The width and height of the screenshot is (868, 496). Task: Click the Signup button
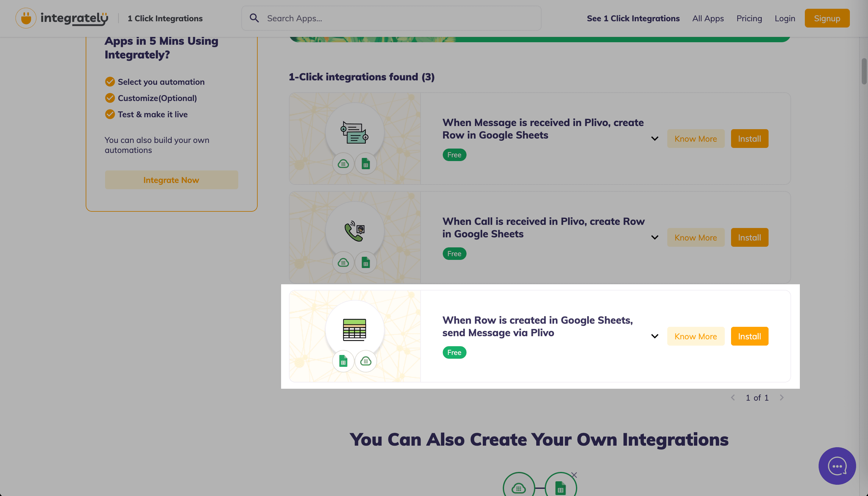(x=827, y=18)
